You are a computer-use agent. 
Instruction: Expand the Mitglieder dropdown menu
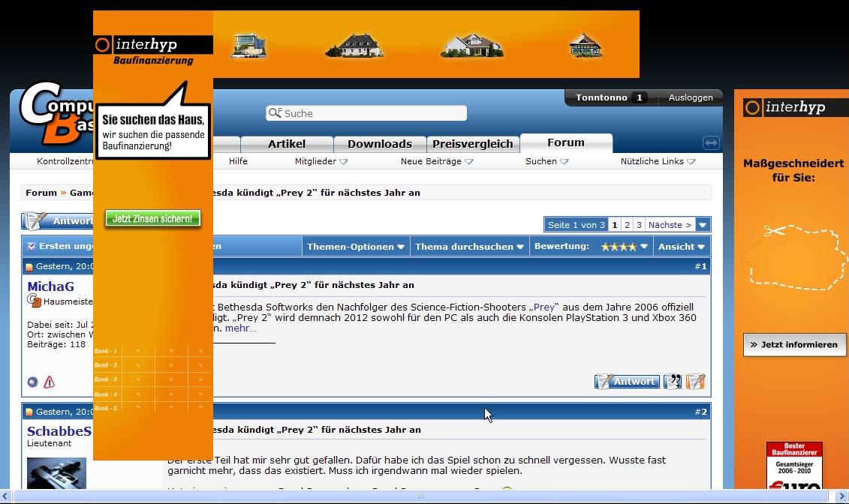click(x=321, y=161)
